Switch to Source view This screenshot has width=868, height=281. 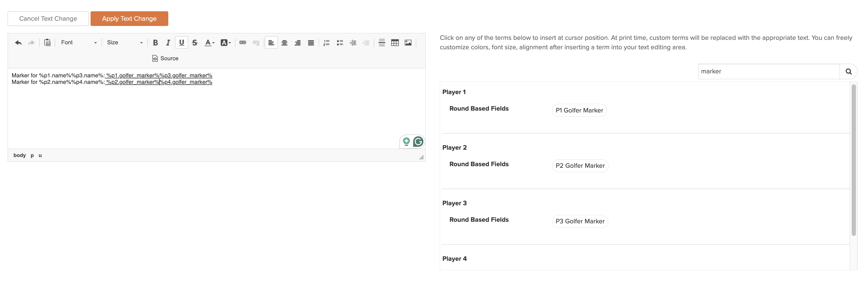point(165,58)
